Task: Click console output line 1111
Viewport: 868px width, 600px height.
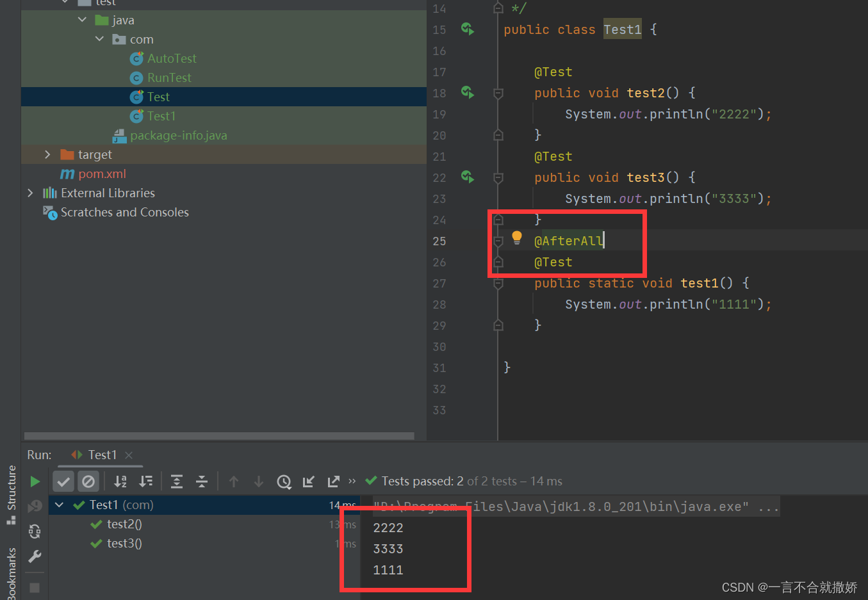Action: tap(388, 570)
